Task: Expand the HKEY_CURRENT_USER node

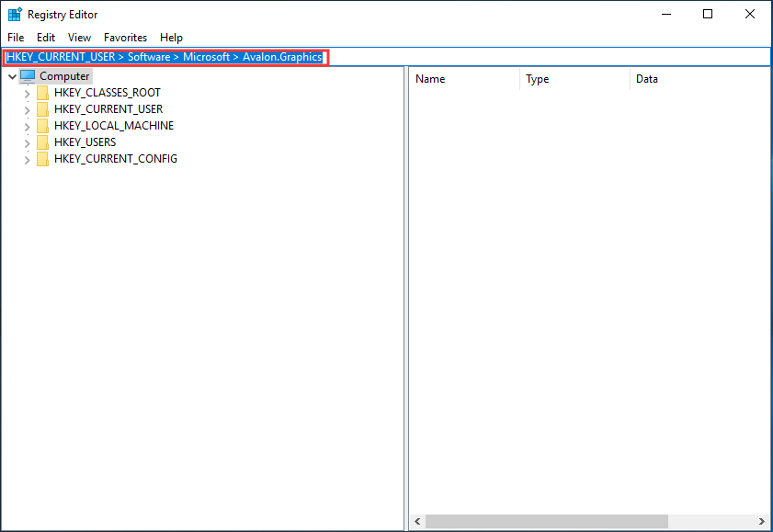Action: 27,108
